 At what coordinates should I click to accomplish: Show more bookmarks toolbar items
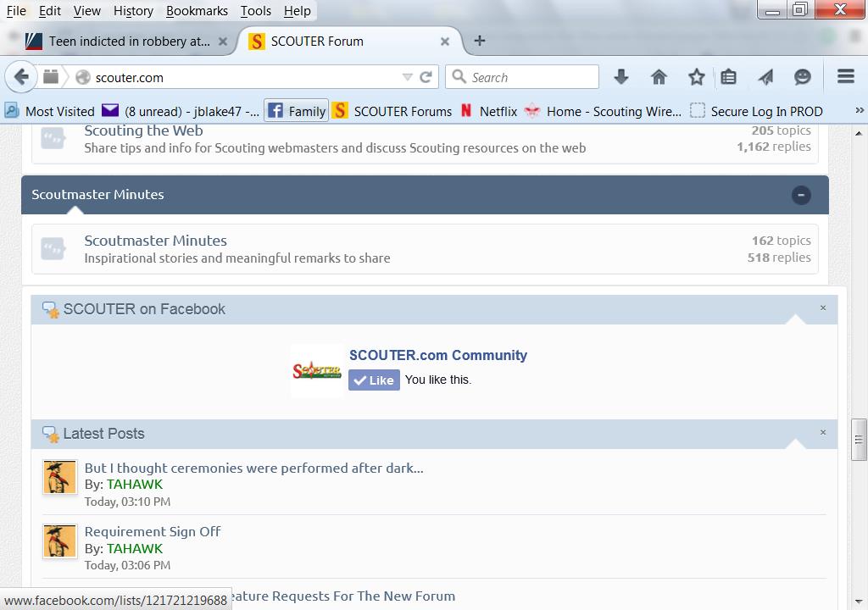(859, 111)
